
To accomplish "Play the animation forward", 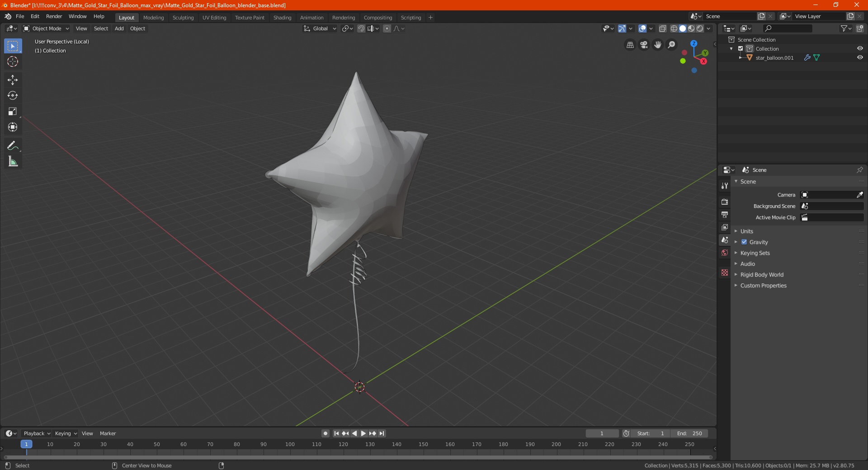I will coord(363,433).
